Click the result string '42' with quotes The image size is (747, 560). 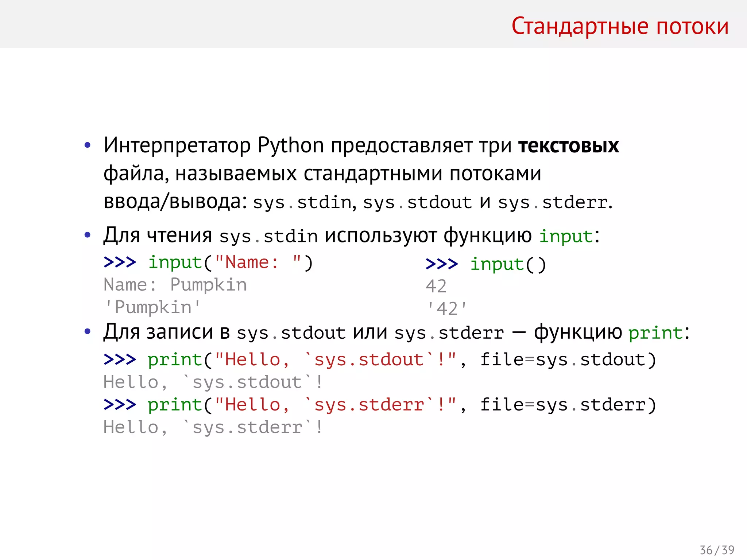click(447, 309)
